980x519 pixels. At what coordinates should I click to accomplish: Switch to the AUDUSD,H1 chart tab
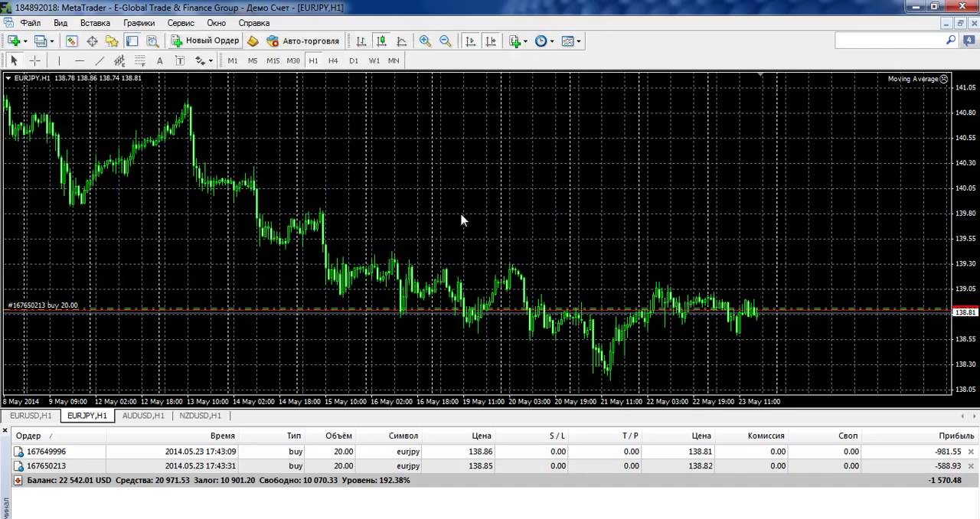pyautogui.click(x=143, y=416)
